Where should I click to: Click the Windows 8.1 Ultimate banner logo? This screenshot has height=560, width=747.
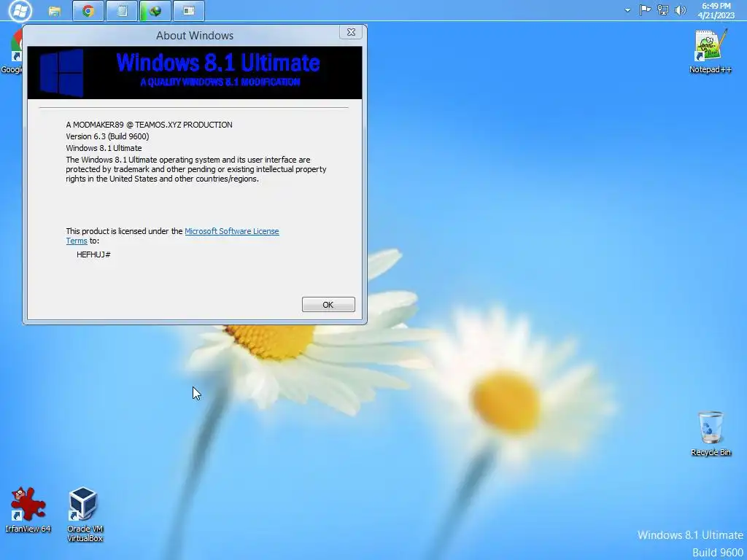coord(61,73)
